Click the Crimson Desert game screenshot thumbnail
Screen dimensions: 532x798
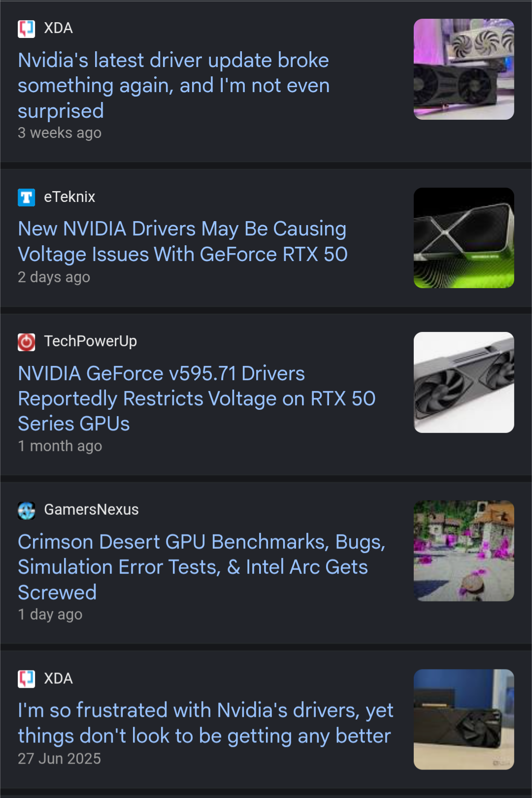(464, 551)
